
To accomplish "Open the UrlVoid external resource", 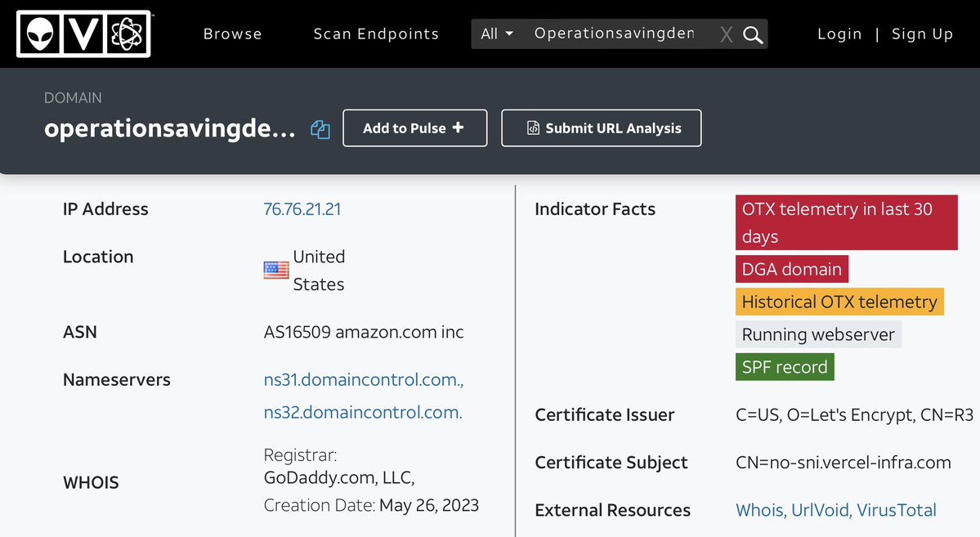I will pos(820,510).
